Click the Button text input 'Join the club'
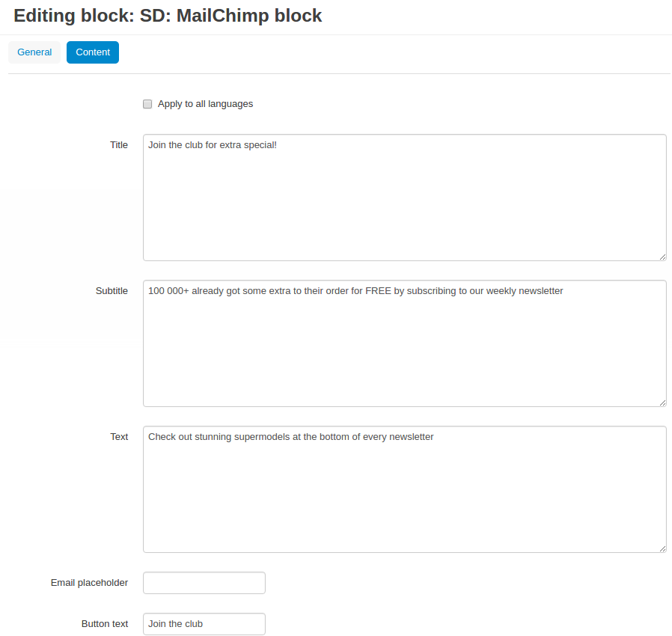The width and height of the screenshot is (672, 636). (204, 624)
